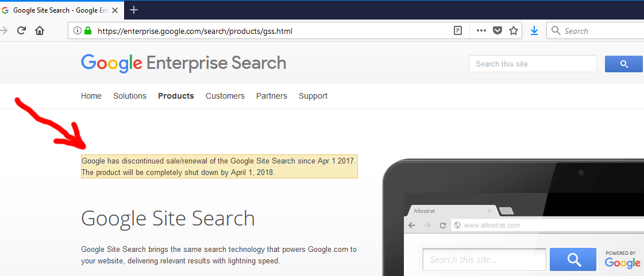Open the Solutions menu item
Image resolution: width=644 pixels, height=276 pixels.
pyautogui.click(x=130, y=96)
